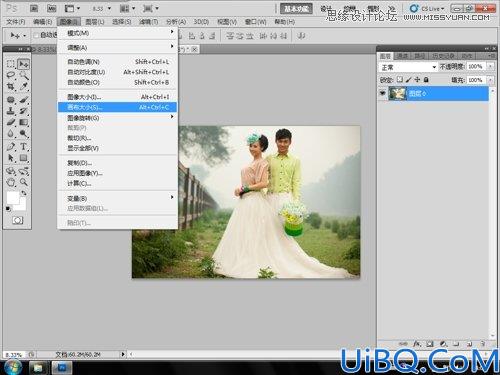The image size is (500, 375).
Task: Select the History Brush tool
Action: (24, 111)
